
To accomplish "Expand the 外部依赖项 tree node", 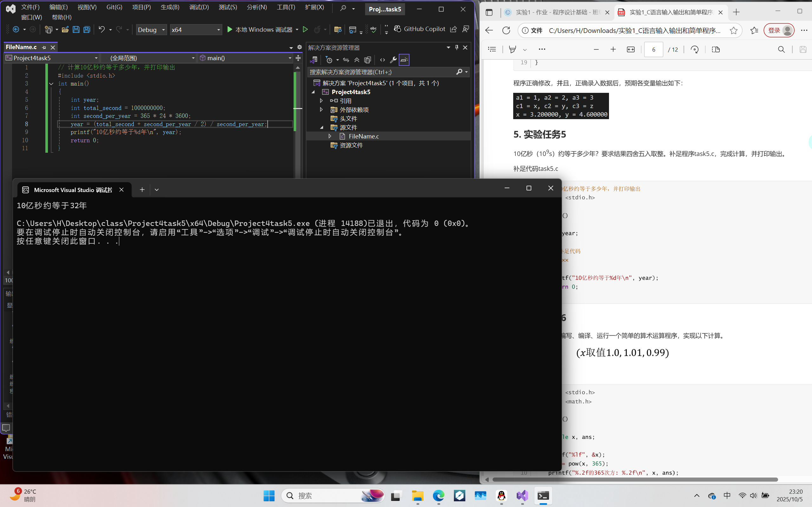I will click(x=321, y=110).
